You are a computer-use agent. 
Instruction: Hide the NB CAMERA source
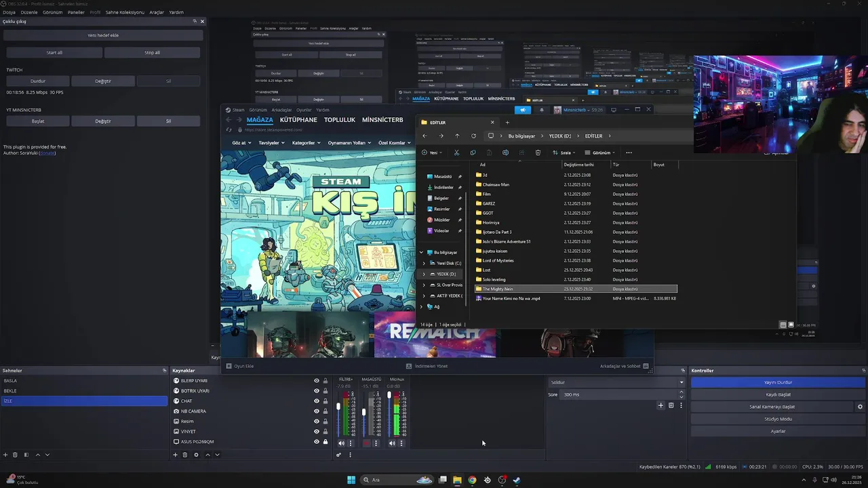(316, 411)
